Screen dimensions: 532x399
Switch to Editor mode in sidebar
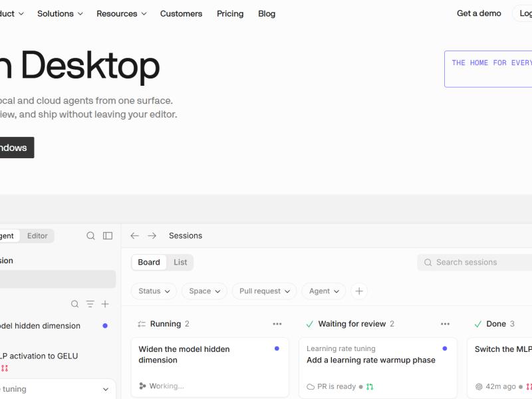[x=37, y=236]
